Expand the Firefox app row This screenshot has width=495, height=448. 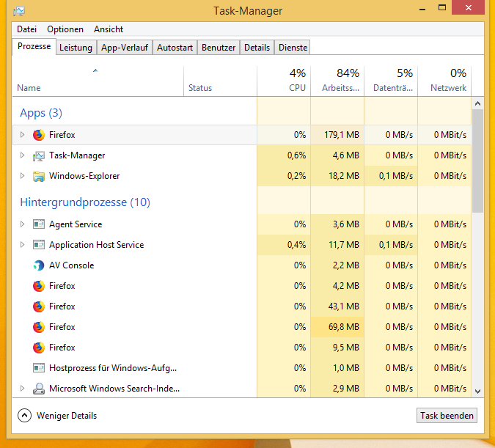[22, 135]
